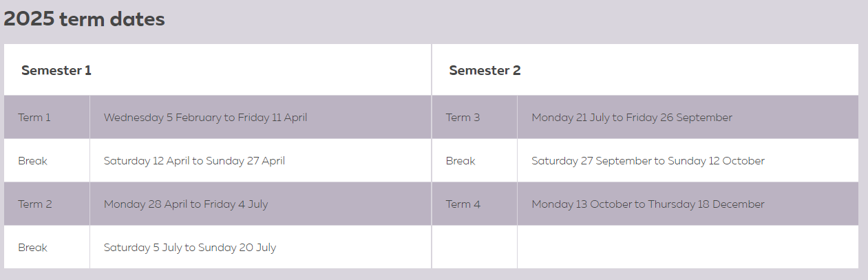Click the empty label cell below Term 4

pyautogui.click(x=474, y=247)
